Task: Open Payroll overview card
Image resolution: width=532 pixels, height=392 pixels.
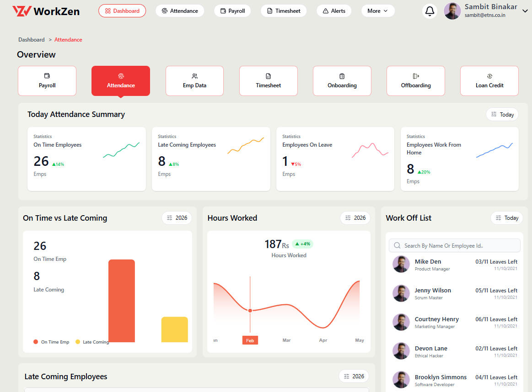Action: click(x=47, y=81)
